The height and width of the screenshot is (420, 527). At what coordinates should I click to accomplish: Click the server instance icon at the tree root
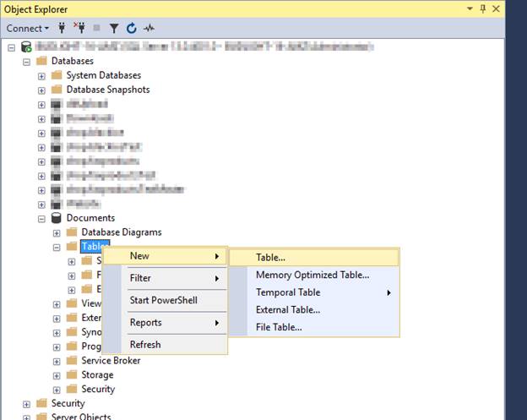pos(25,46)
